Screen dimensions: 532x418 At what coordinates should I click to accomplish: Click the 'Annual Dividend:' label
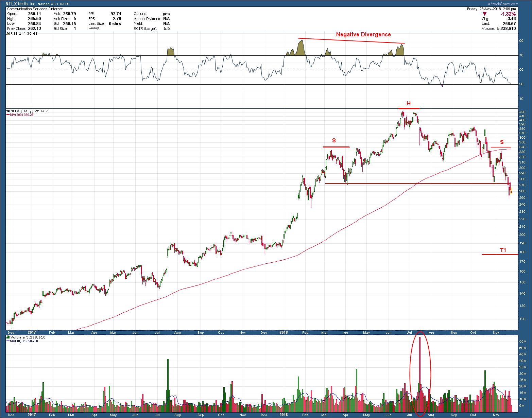pyautogui.click(x=148, y=19)
